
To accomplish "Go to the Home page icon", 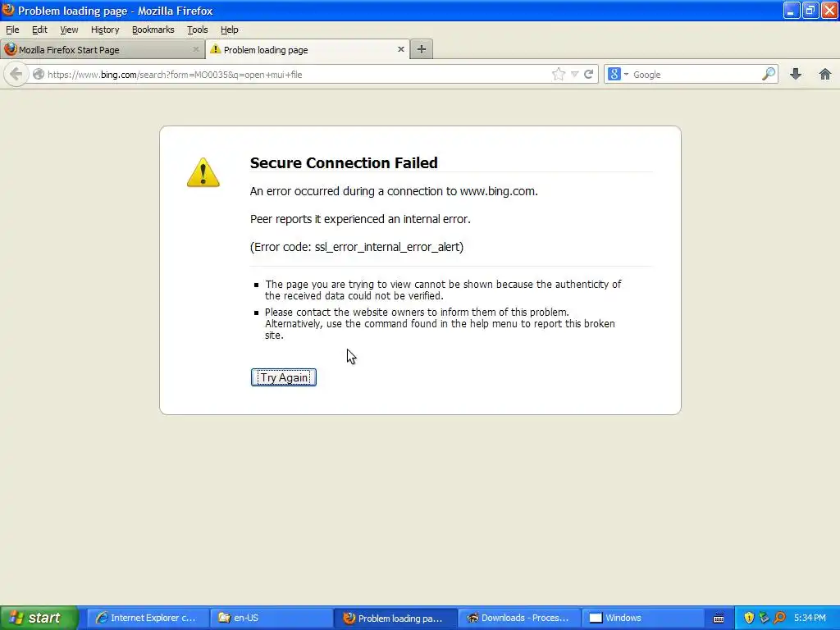I will 825,74.
